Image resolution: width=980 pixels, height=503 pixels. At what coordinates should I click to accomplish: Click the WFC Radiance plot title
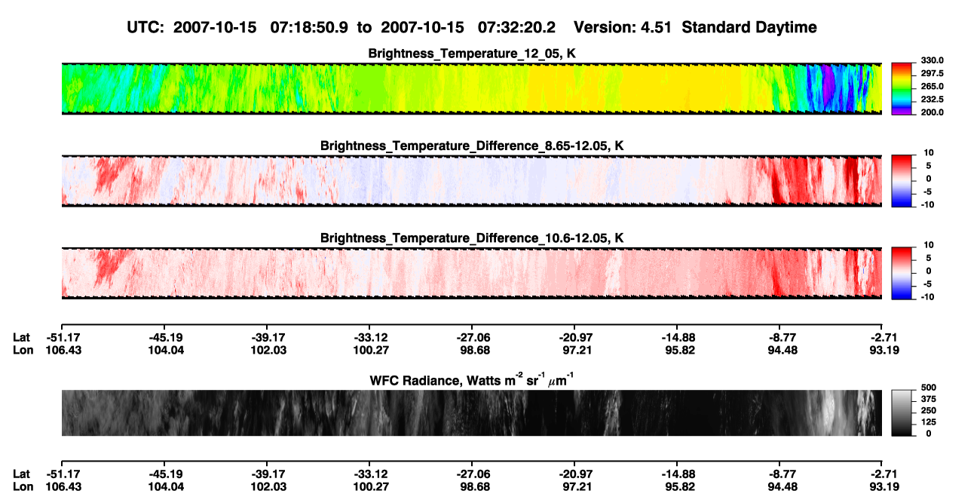click(x=472, y=379)
